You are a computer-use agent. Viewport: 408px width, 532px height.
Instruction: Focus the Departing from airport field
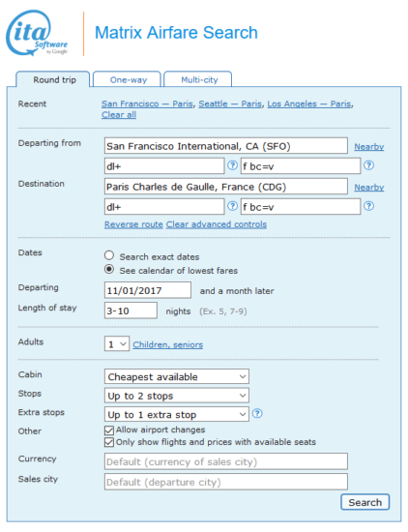tap(226, 146)
